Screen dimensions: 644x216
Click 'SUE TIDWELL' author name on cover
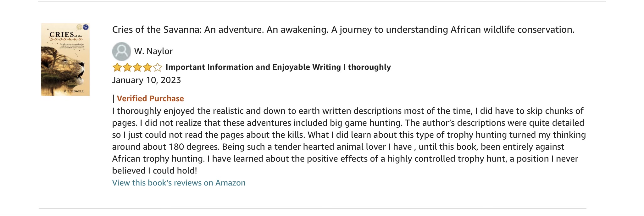click(x=74, y=91)
